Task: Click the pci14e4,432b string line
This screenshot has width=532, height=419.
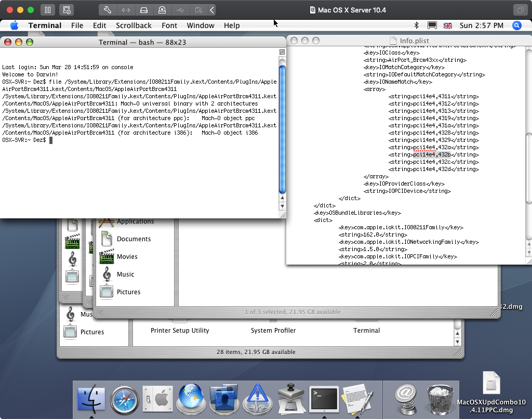Action: 434,155
